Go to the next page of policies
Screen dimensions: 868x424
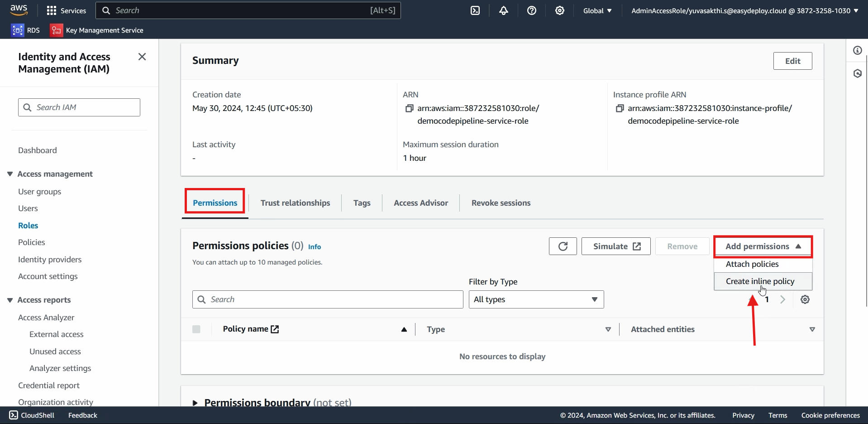(782, 299)
